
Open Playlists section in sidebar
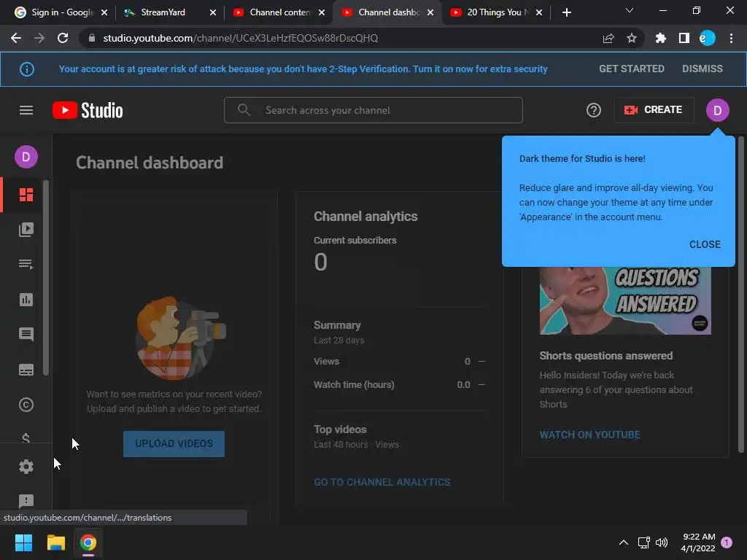coord(26,264)
